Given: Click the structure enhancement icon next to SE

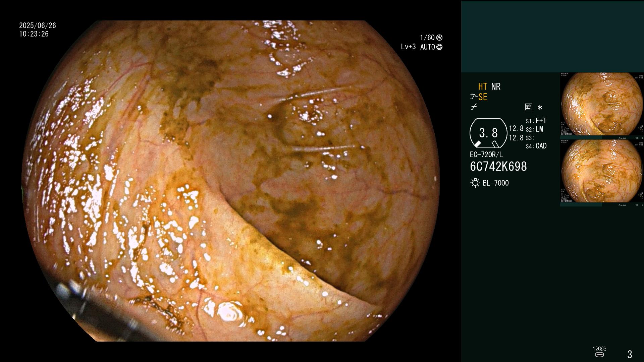Looking at the screenshot, I should [474, 97].
